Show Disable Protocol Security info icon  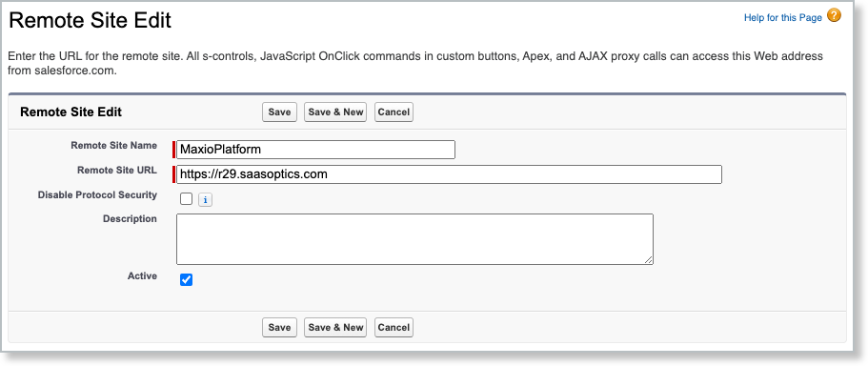[x=205, y=200]
